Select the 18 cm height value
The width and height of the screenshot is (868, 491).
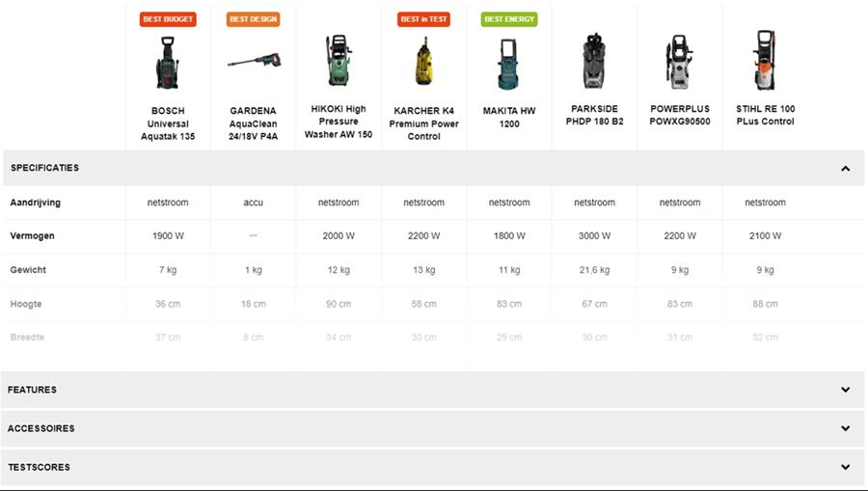coord(253,304)
